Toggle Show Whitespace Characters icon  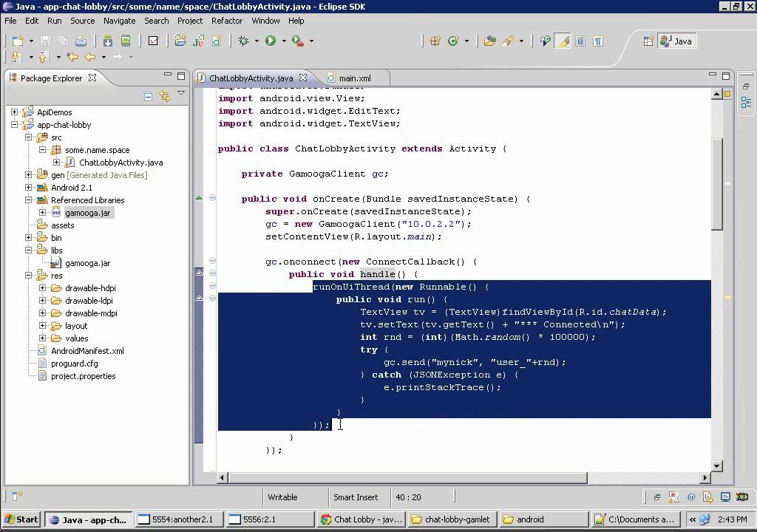[x=598, y=41]
